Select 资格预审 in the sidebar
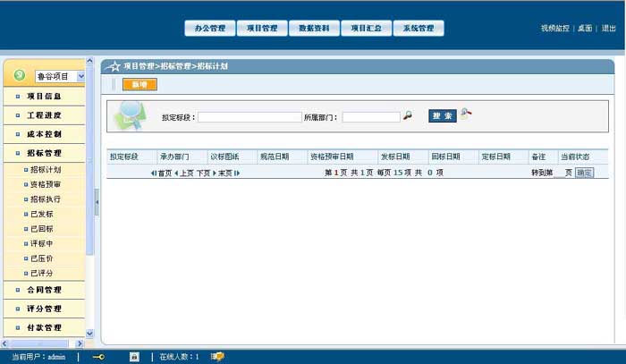This screenshot has height=364, width=626. click(x=45, y=184)
